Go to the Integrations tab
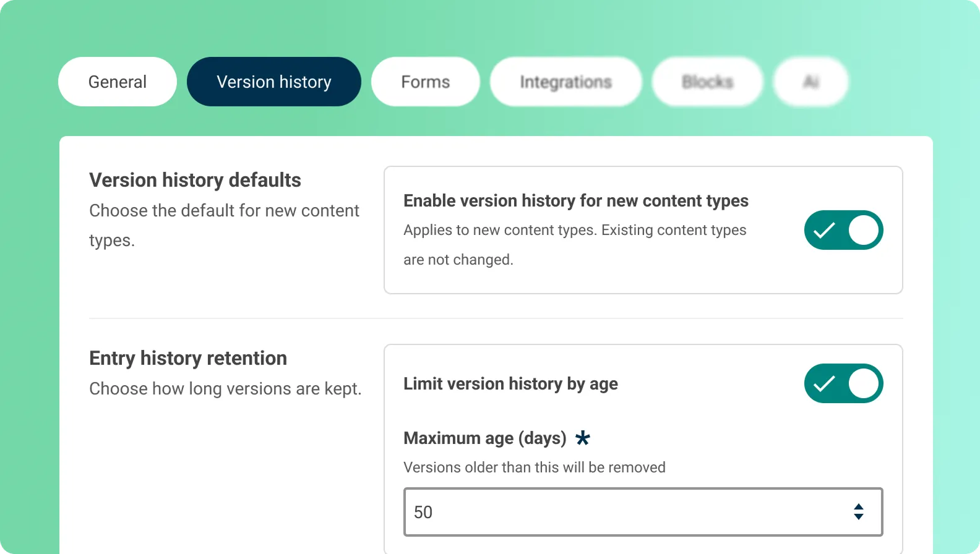Screen dimensions: 980x554 pyautogui.click(x=566, y=82)
